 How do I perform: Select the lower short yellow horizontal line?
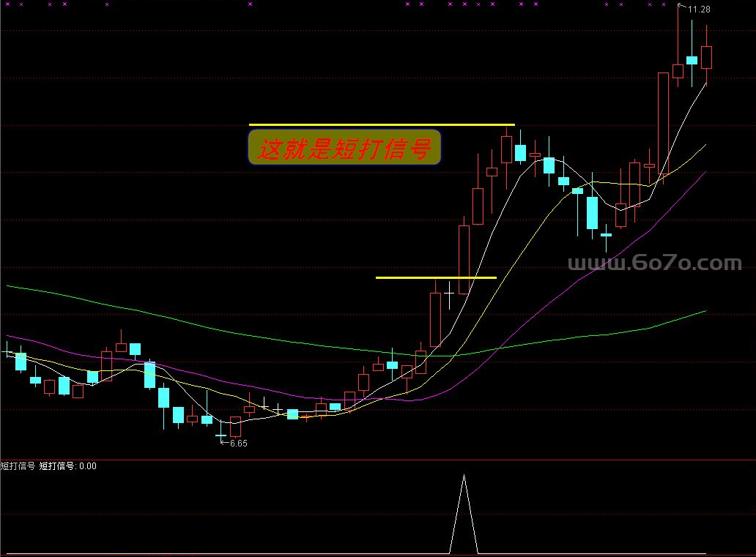(x=435, y=278)
